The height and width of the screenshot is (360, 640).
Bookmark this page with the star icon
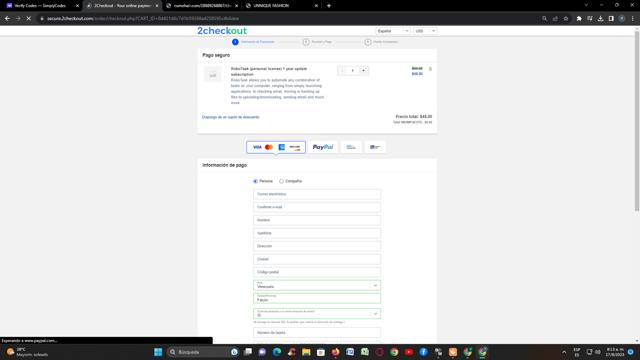click(566, 18)
